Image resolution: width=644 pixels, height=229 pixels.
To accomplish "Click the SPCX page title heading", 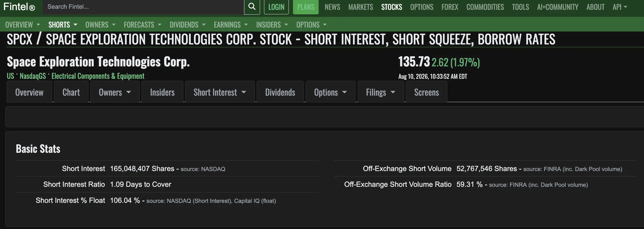I will pos(281,39).
